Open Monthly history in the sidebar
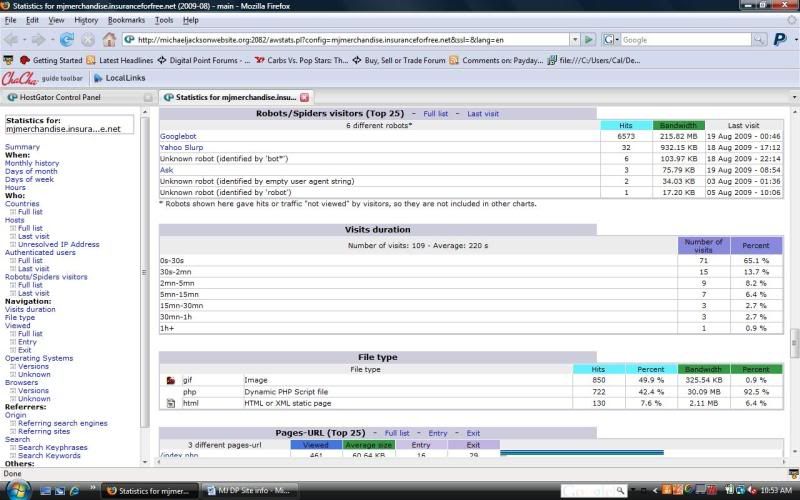The width and height of the screenshot is (800, 500). (32, 163)
